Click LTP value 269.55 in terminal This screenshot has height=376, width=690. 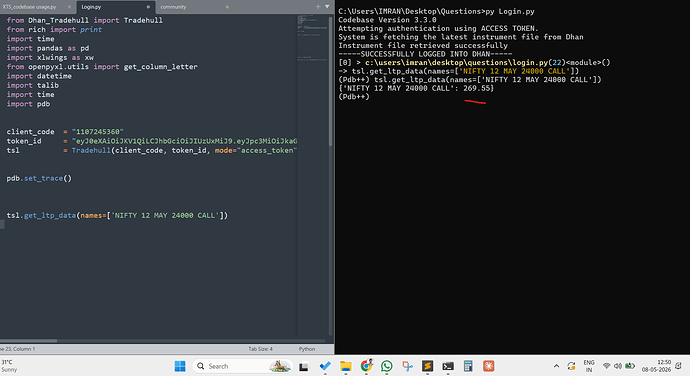pyautogui.click(x=477, y=88)
